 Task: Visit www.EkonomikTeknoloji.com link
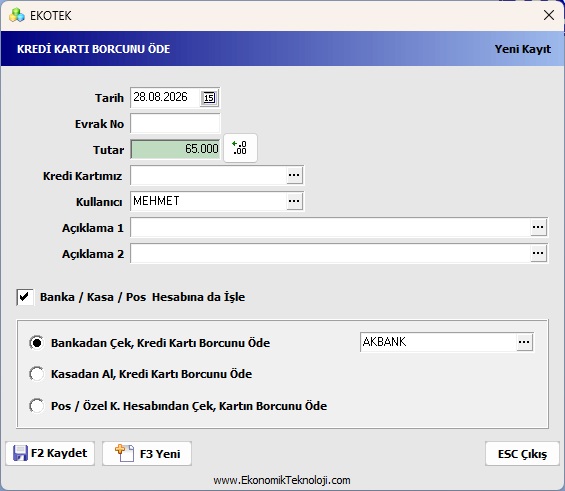click(x=282, y=480)
